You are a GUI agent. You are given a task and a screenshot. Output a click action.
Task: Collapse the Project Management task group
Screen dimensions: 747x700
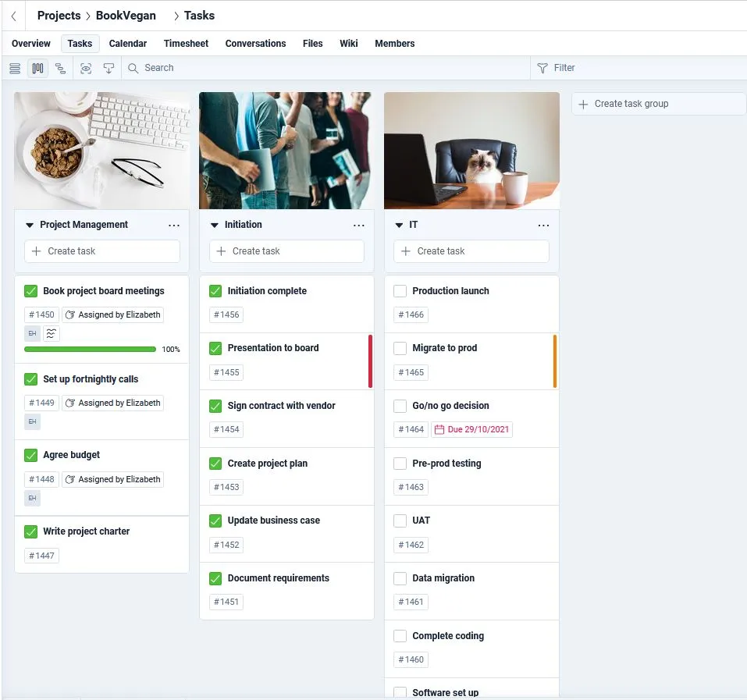(30, 225)
